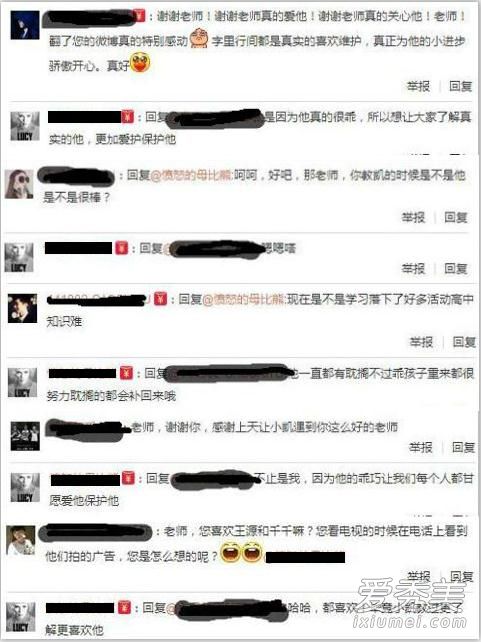Click the V badge in the 不止是我 reply
Viewport: 481px width, 642px height.
pos(129,478)
